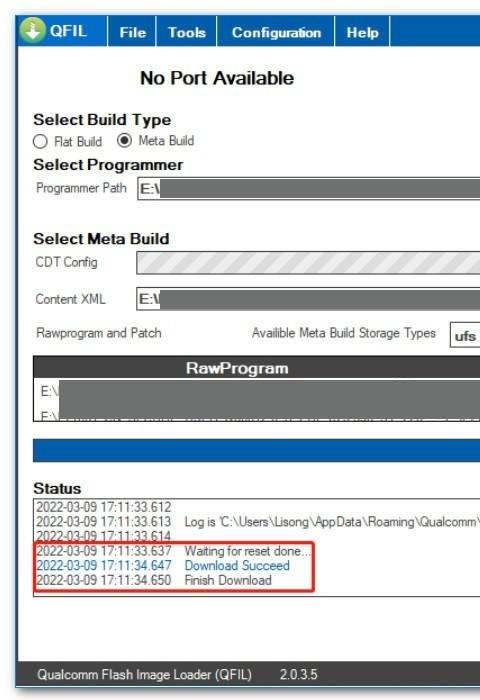The image size is (480, 700).
Task: Select the 'Download Succeed' log line
Action: click(x=163, y=566)
